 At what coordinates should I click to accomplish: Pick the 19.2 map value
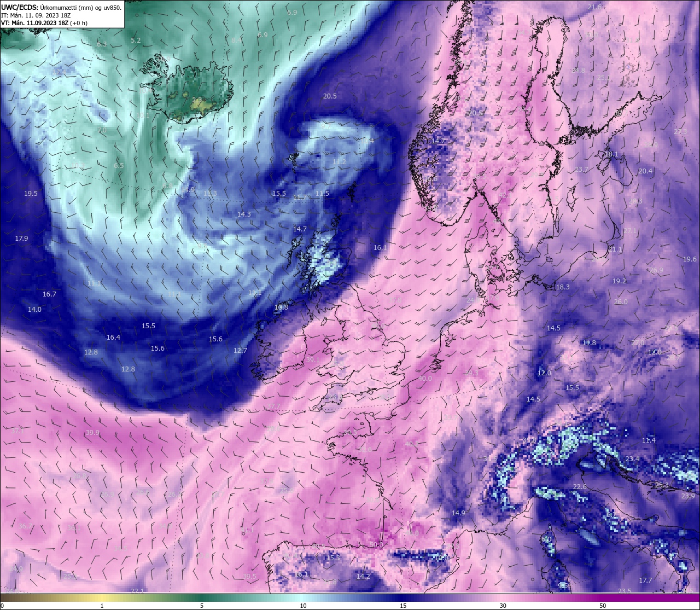pos(619,281)
